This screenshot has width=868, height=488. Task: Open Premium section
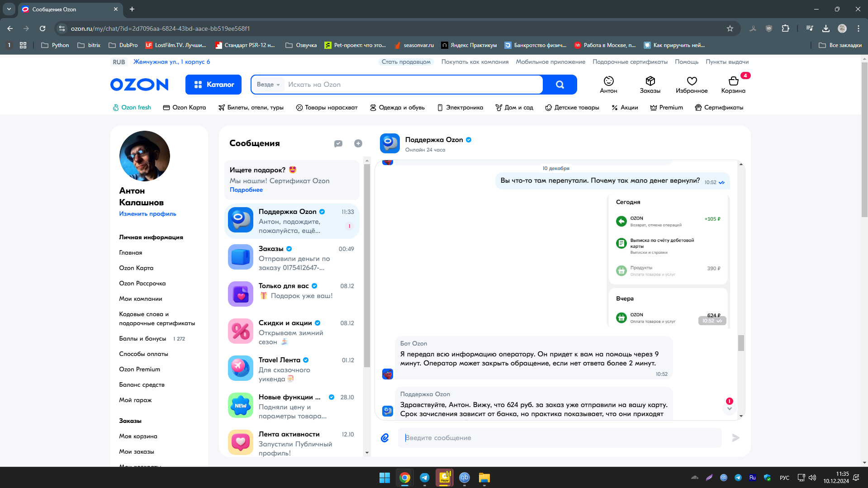(x=666, y=108)
